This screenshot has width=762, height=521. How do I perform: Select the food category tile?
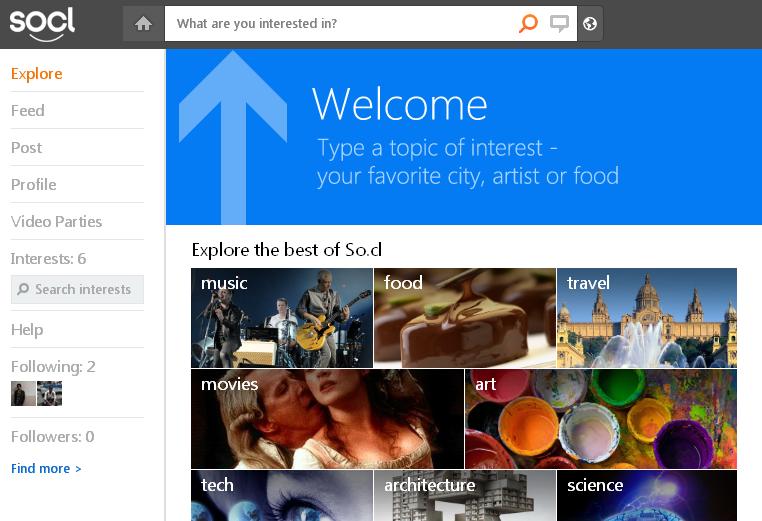(465, 318)
